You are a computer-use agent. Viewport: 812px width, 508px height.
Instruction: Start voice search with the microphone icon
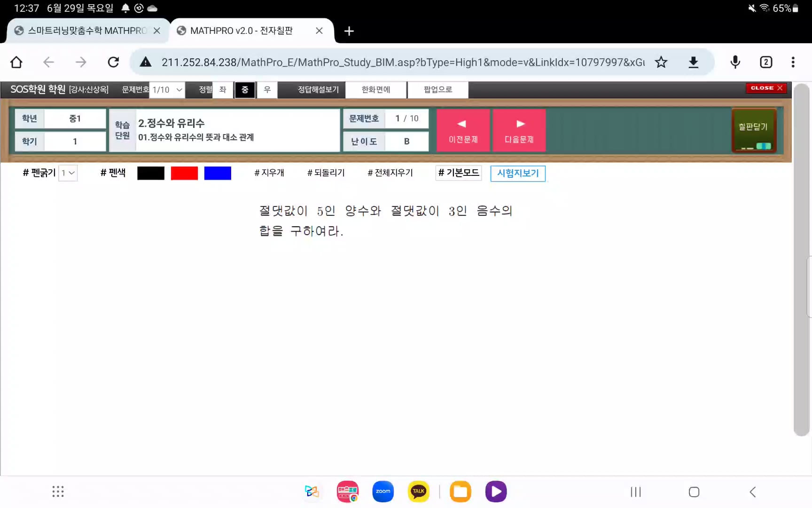point(734,62)
